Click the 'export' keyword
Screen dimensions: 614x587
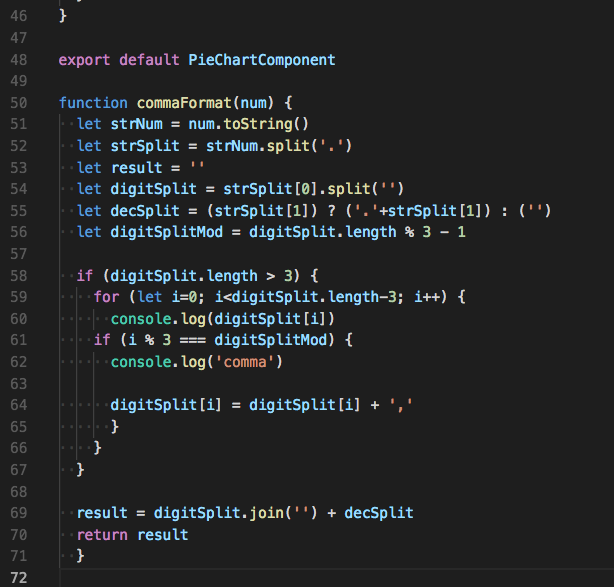[x=84, y=60]
